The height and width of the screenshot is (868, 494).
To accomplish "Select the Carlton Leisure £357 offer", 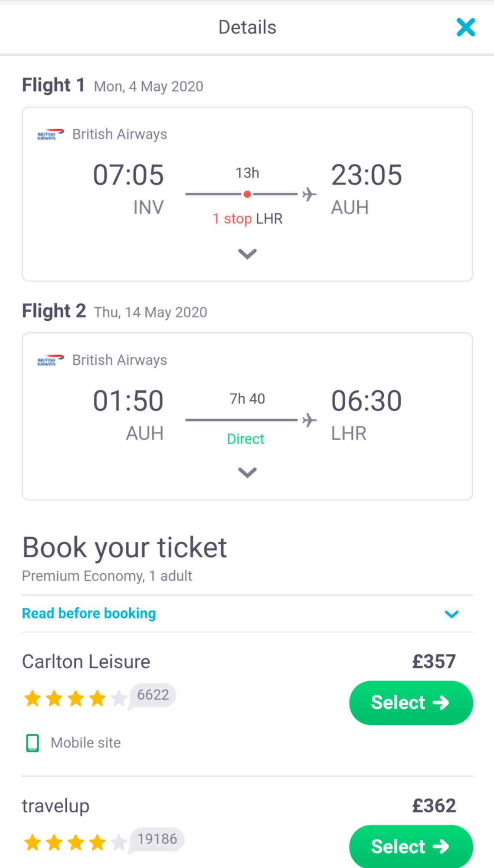I will coord(411,703).
